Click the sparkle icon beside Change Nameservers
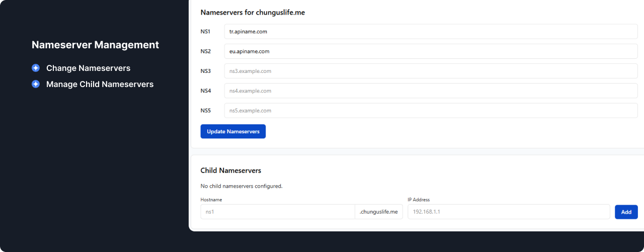This screenshot has height=252, width=644. tap(36, 68)
